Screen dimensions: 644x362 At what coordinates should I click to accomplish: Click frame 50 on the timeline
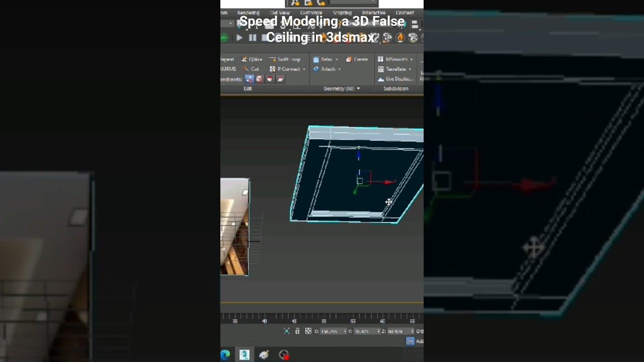(x=324, y=321)
